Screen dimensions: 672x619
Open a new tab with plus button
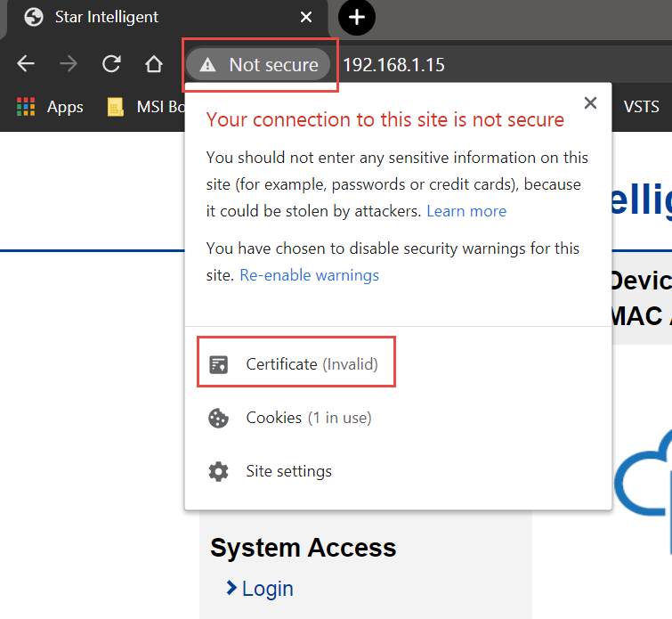click(x=357, y=17)
